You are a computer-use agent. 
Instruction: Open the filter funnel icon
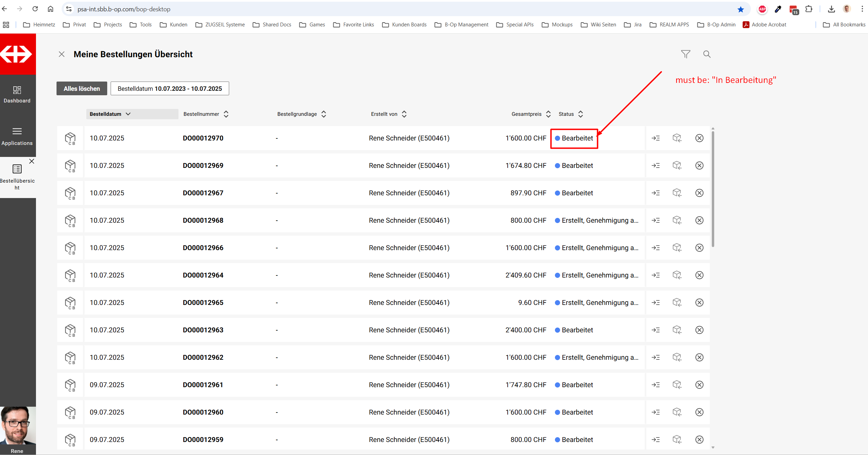pyautogui.click(x=685, y=54)
